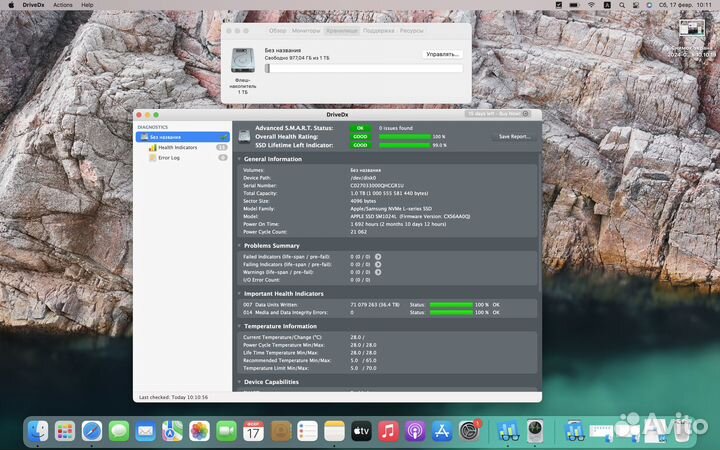Click the SSD Lifetime Left progress bar
Viewport: 720px width, 450px height.
(405, 145)
